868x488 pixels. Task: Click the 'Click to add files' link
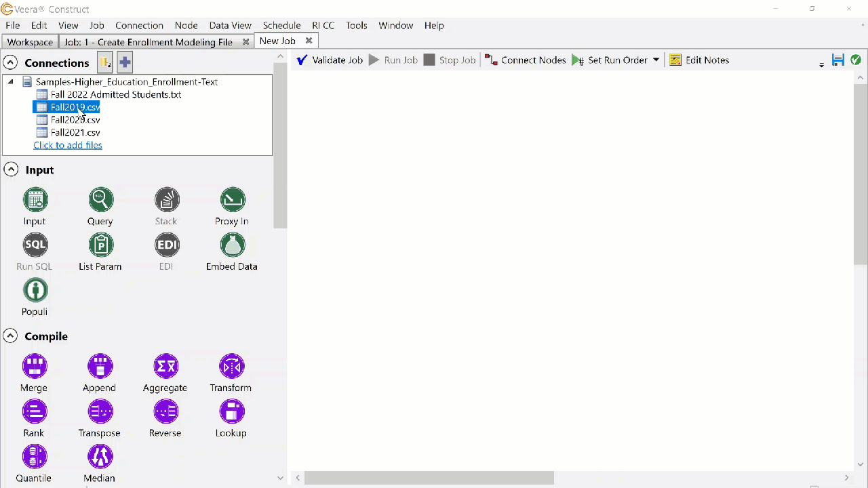68,145
